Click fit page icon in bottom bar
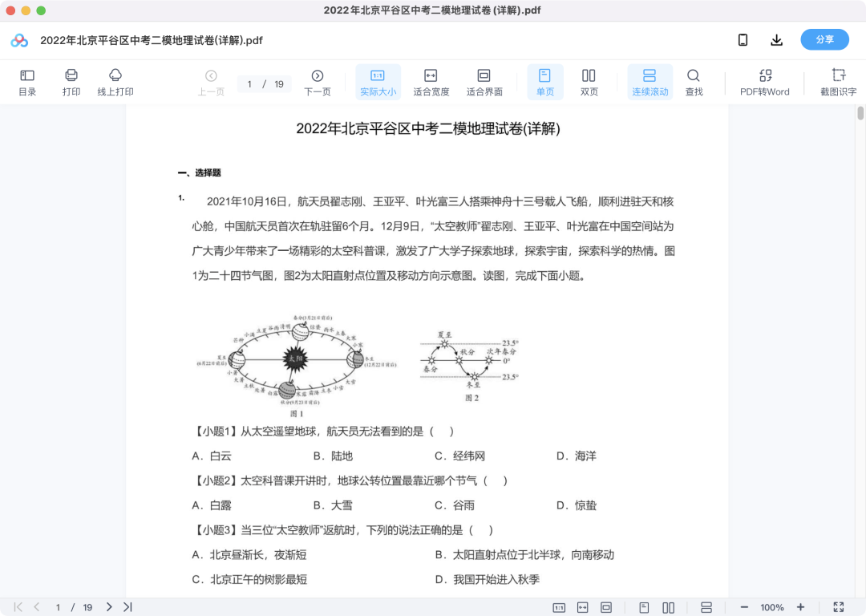Screen dimensions: 866x616 [606, 608]
